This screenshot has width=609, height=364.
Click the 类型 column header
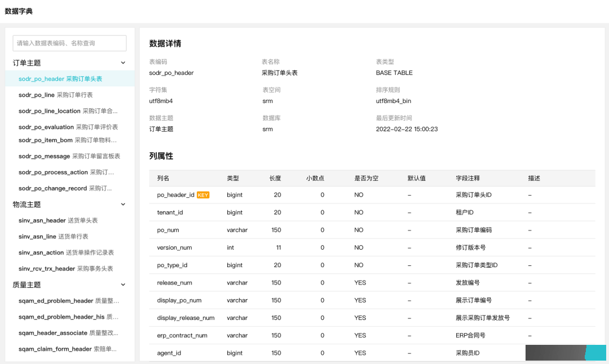[233, 179]
